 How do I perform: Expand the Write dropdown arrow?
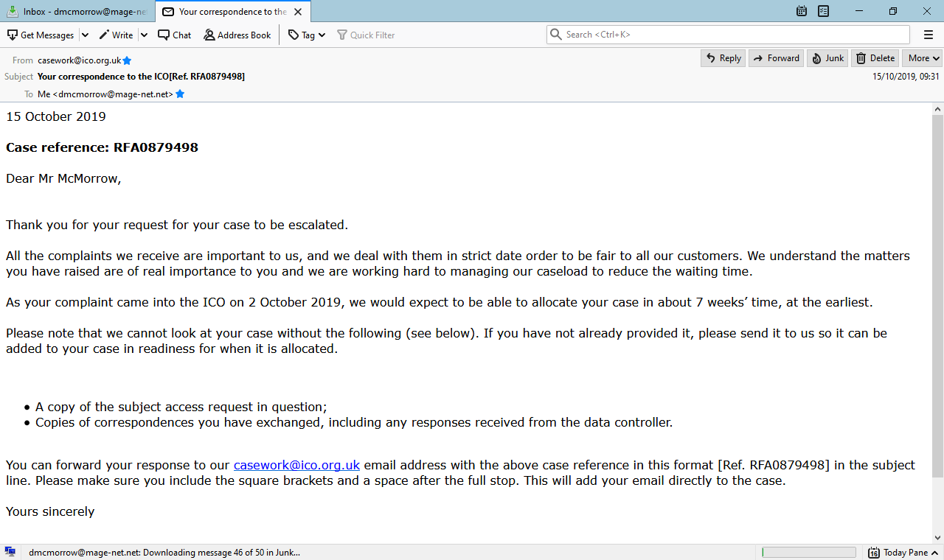tap(144, 35)
